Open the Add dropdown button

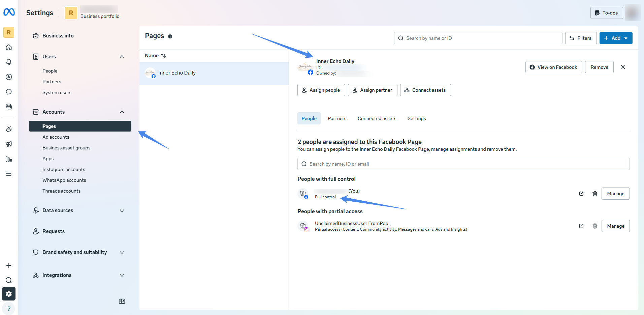pos(616,38)
